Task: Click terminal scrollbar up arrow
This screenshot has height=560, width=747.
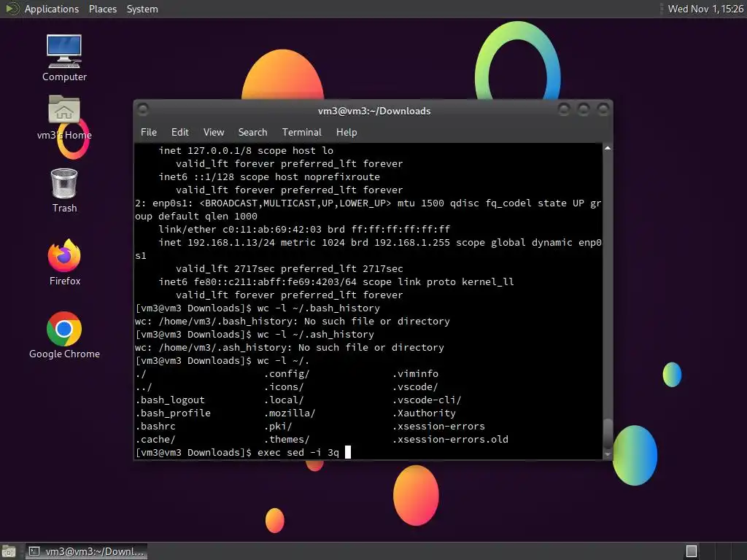Action: (608, 149)
